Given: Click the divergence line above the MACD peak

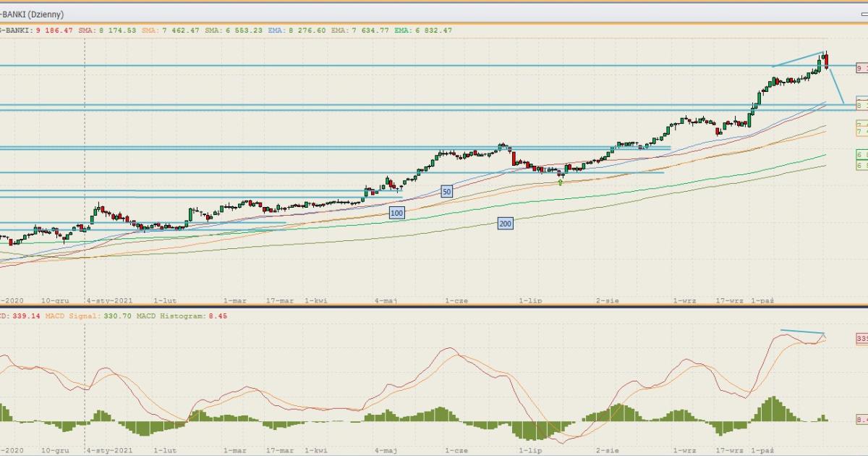Looking at the screenshot, I should point(801,332).
